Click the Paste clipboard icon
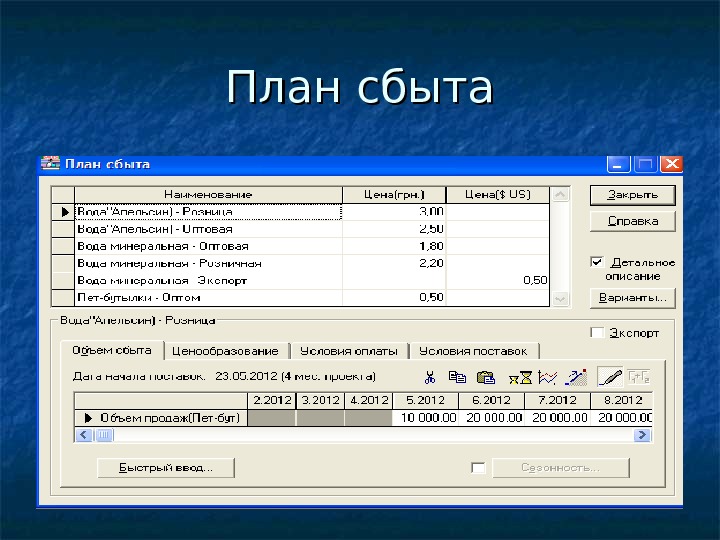 (486, 377)
